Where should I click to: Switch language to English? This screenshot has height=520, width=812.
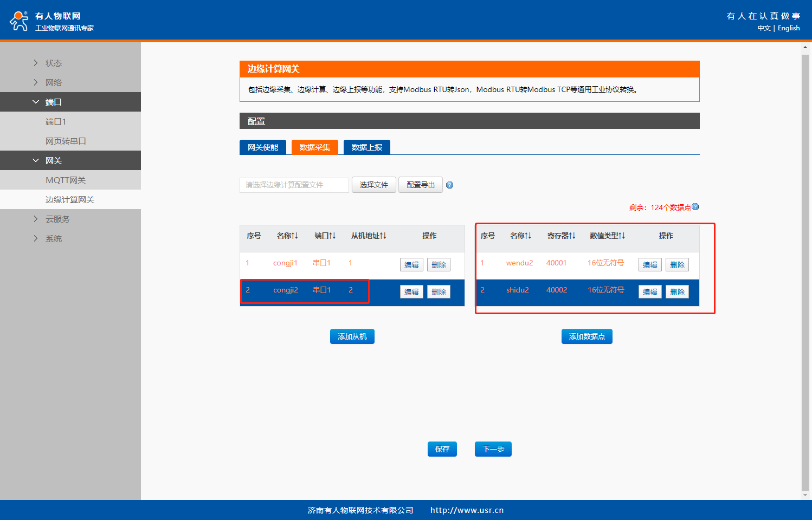coord(789,28)
